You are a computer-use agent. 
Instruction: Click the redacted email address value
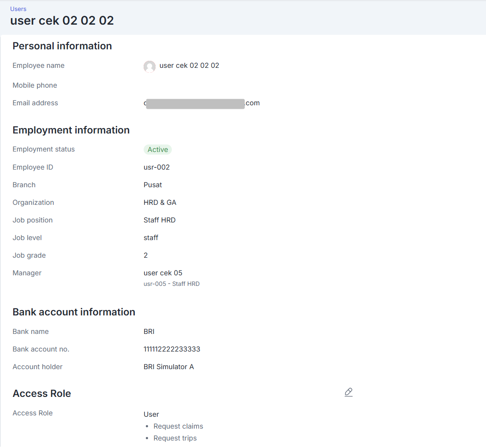[x=201, y=103]
